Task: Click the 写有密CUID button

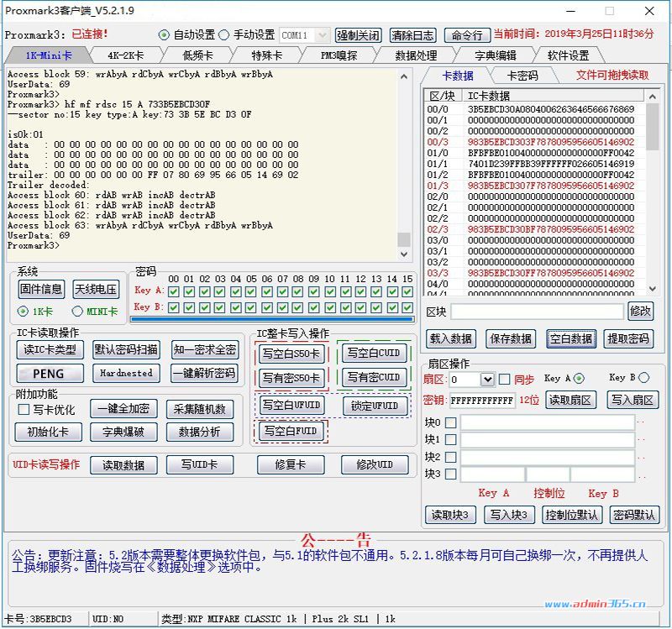Action: [374, 377]
